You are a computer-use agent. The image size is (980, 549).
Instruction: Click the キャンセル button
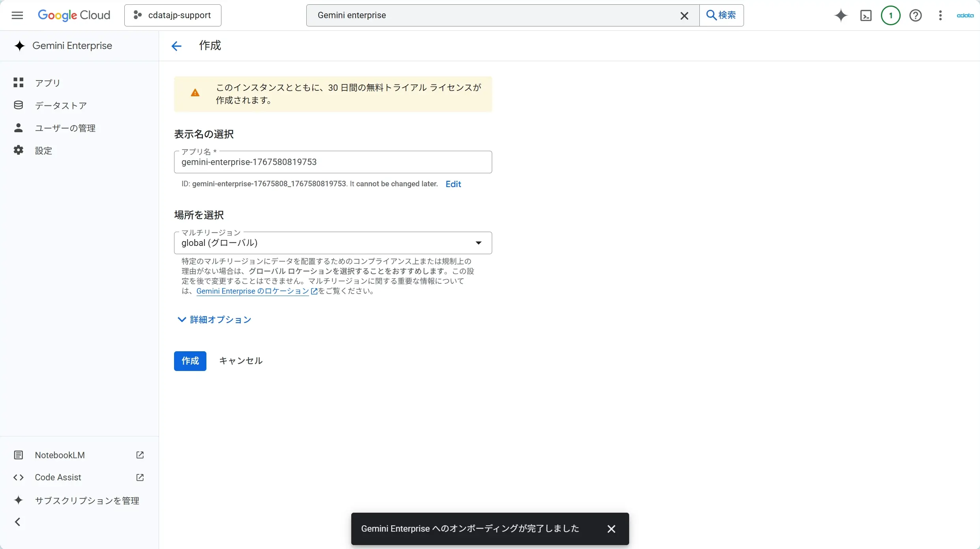point(240,361)
